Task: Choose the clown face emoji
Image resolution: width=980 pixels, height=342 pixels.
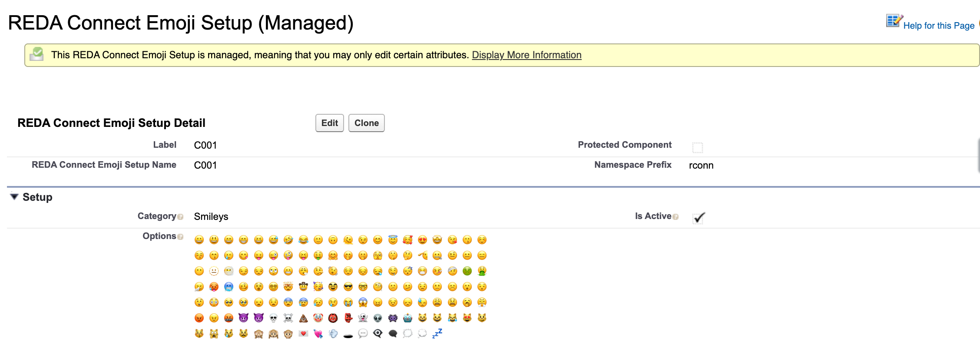Action: [318, 318]
